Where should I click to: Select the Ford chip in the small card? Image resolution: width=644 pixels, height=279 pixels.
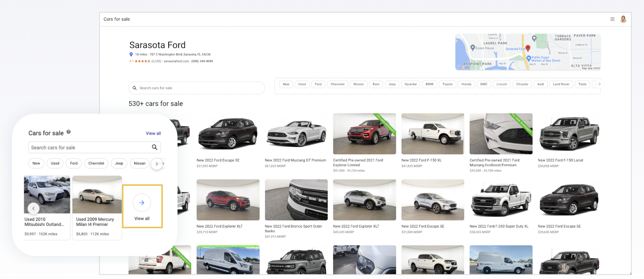point(74,163)
